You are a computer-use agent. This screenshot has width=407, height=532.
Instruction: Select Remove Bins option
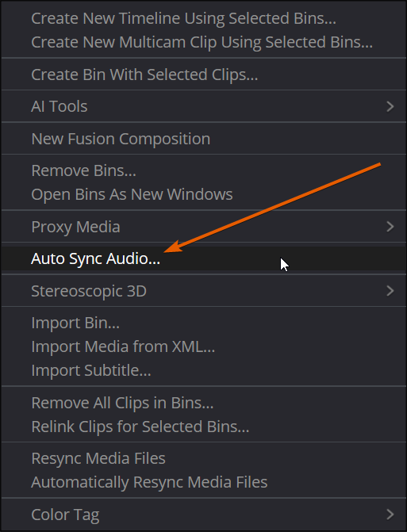[x=204, y=170]
